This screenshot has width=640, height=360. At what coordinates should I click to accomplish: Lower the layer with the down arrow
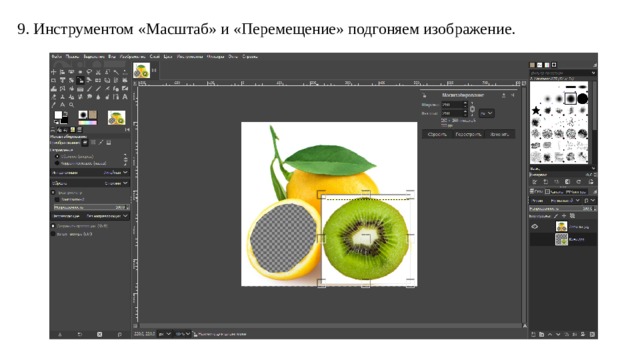click(x=558, y=334)
